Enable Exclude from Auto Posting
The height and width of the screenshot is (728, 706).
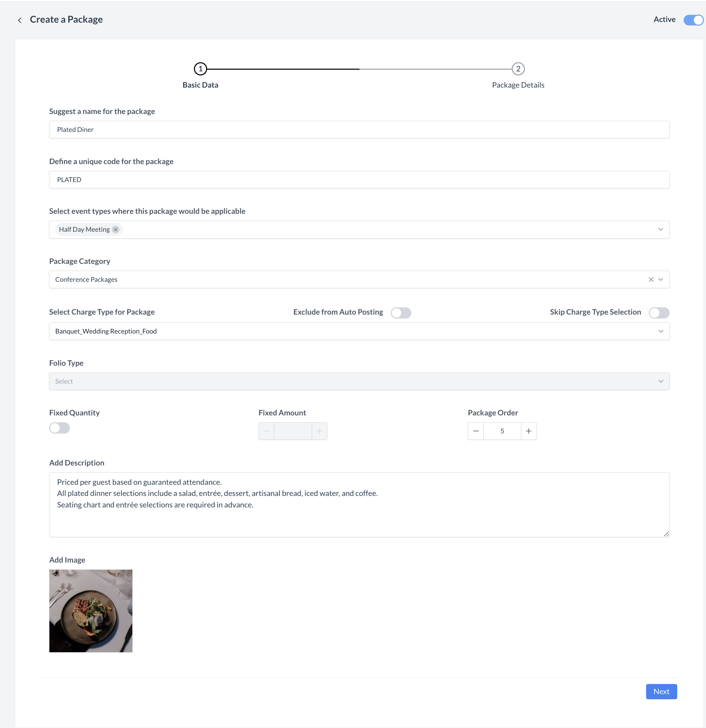[x=401, y=313]
